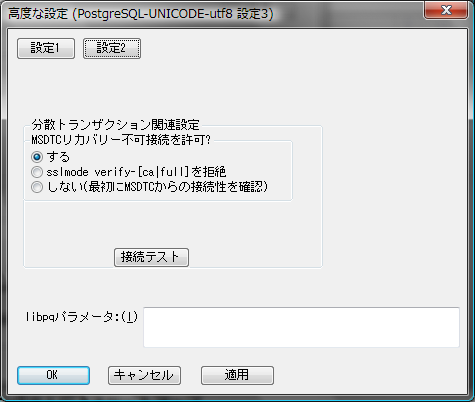Click the 高度な設定 title bar text
Screen dimensions: 475x402
pos(38,14)
